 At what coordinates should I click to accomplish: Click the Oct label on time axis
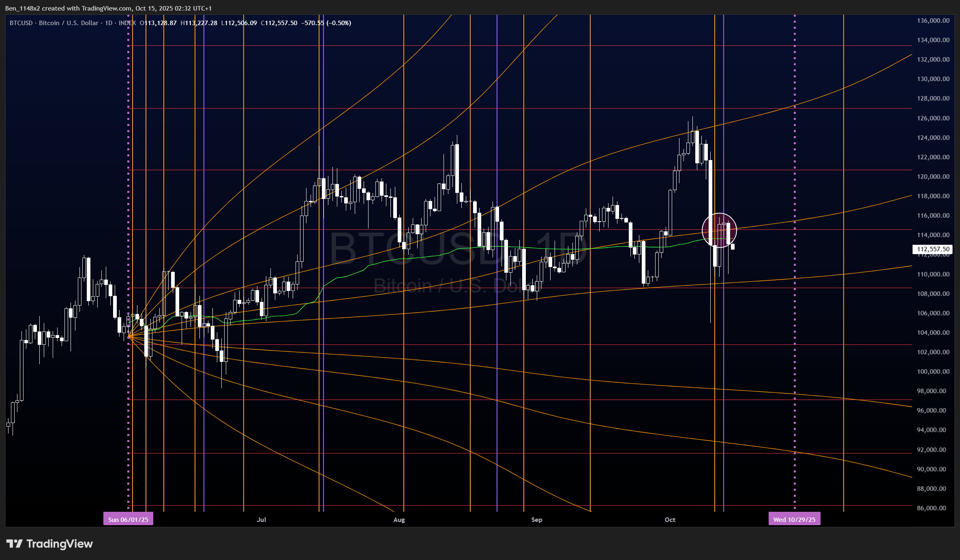coord(670,519)
